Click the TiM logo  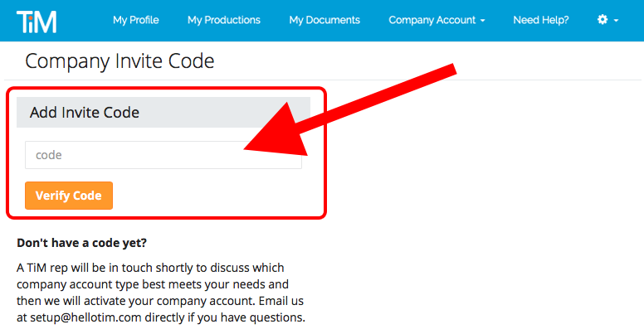(37, 22)
